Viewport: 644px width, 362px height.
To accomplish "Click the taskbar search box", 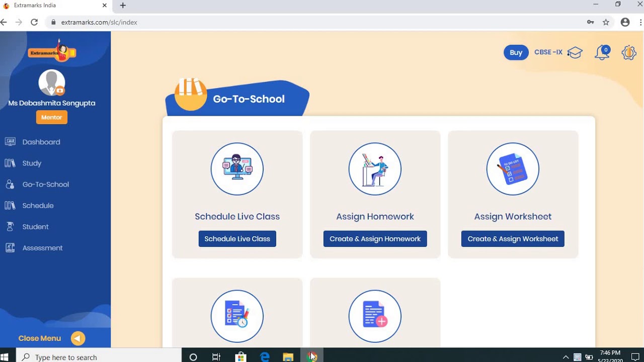I will click(x=99, y=357).
